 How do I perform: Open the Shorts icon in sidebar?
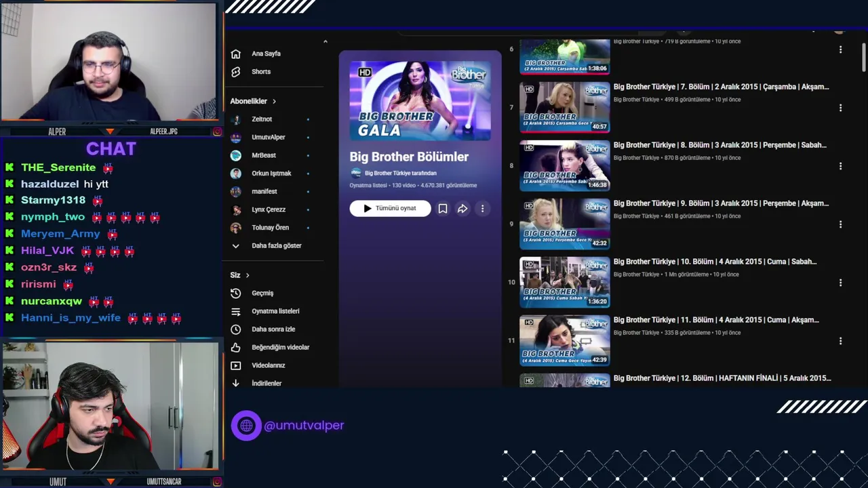click(235, 72)
